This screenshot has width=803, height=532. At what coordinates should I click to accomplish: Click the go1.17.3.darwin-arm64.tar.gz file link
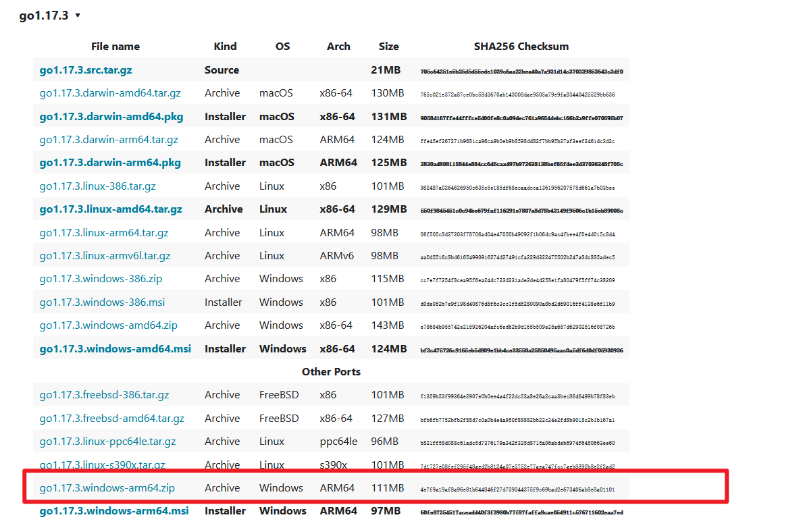click(x=109, y=140)
